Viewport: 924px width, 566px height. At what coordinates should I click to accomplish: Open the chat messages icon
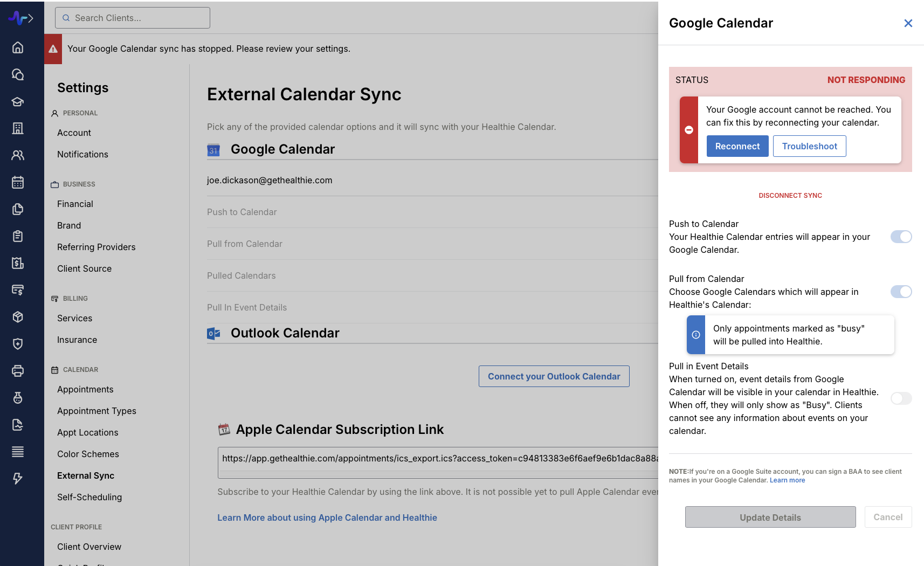(x=18, y=74)
